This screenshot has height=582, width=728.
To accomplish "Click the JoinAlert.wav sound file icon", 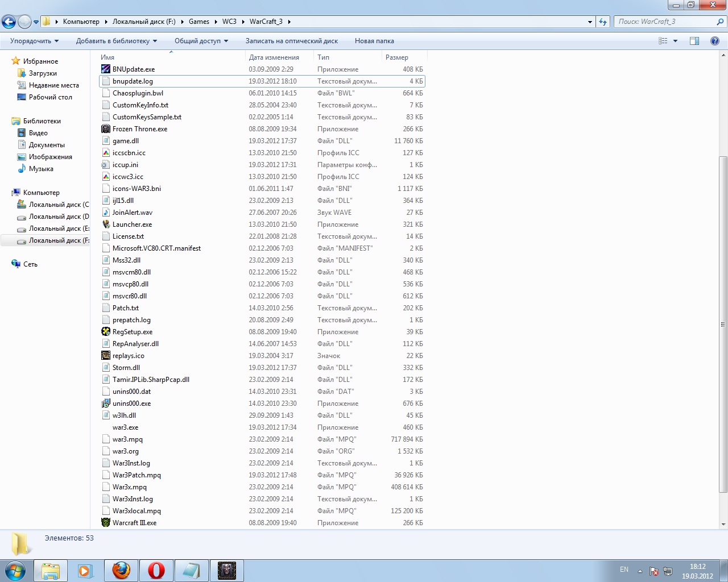I will click(x=106, y=213).
